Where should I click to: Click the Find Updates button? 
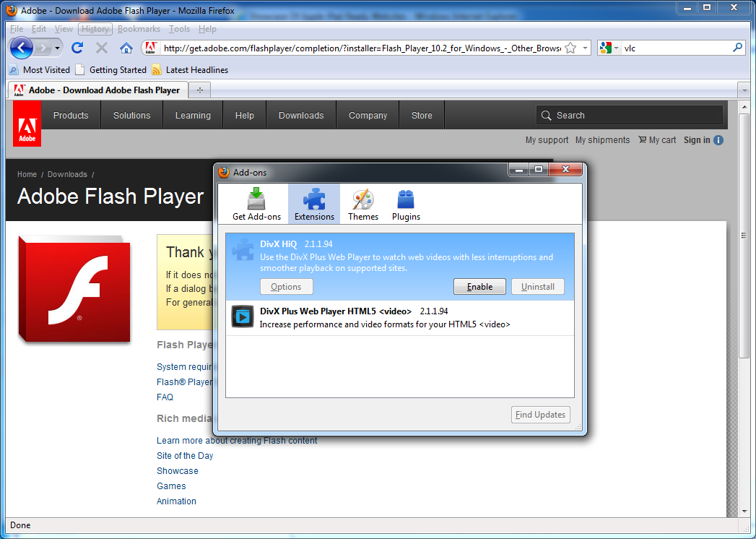(x=541, y=415)
